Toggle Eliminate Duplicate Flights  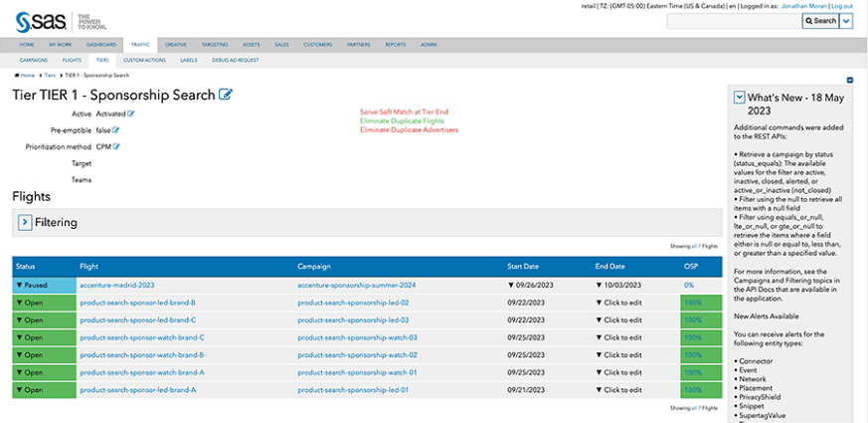402,120
